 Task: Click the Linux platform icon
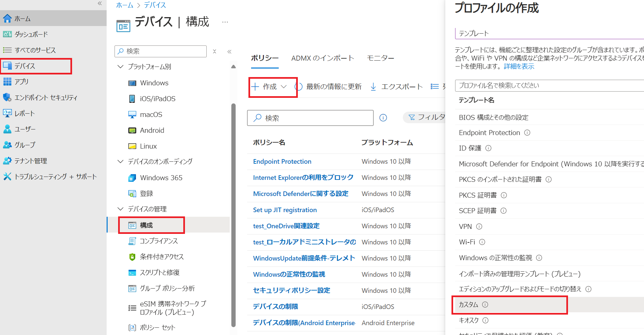[x=132, y=146]
